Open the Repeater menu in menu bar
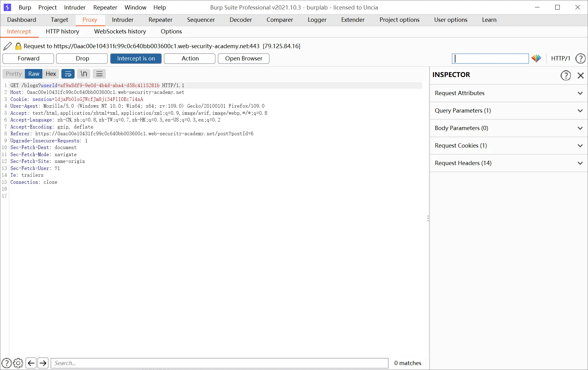The width and height of the screenshot is (588, 370). pyautogui.click(x=105, y=7)
